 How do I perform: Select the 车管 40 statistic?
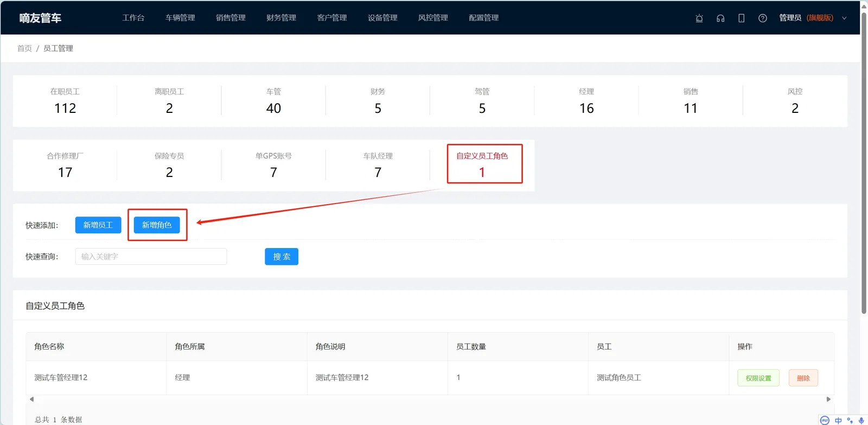(273, 101)
